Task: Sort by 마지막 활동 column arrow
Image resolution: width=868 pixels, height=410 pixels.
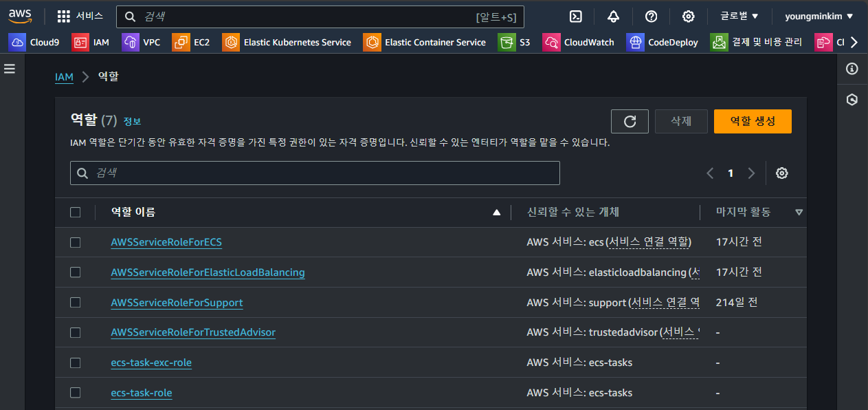Action: pos(799,213)
